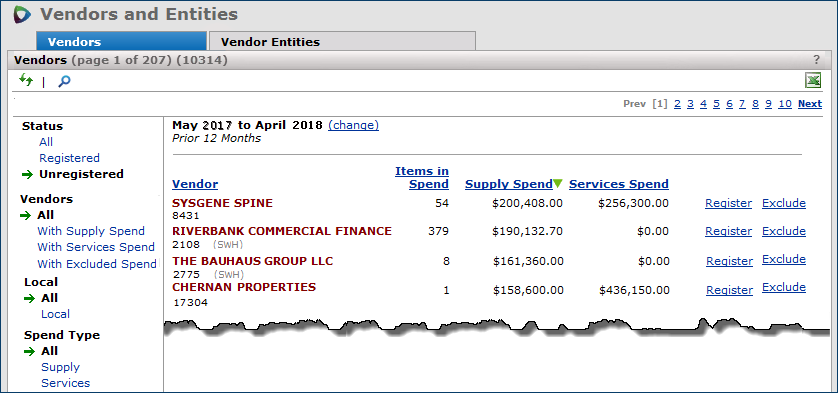Choose the Services spend type filter
The height and width of the screenshot is (393, 838).
[x=66, y=383]
